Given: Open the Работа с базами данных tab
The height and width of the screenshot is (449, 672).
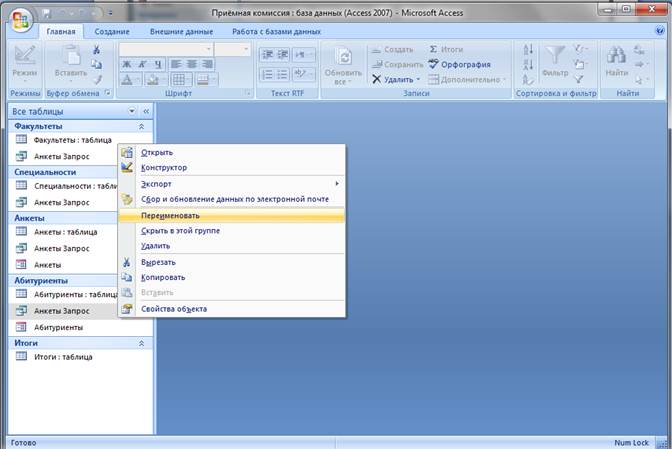Looking at the screenshot, I should pos(276,32).
